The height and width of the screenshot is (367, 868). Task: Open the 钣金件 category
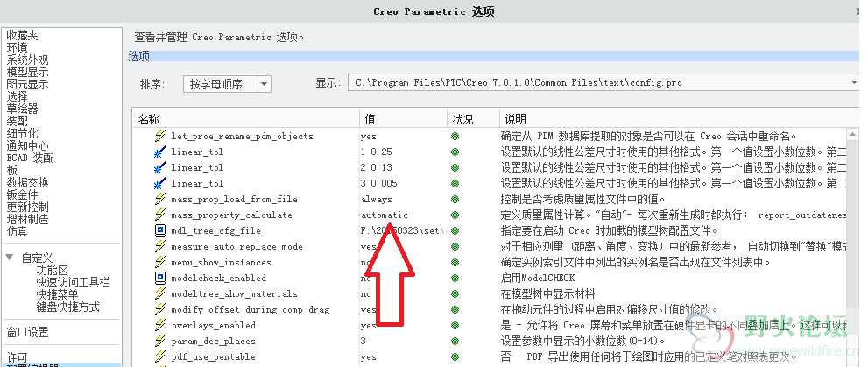point(22,194)
